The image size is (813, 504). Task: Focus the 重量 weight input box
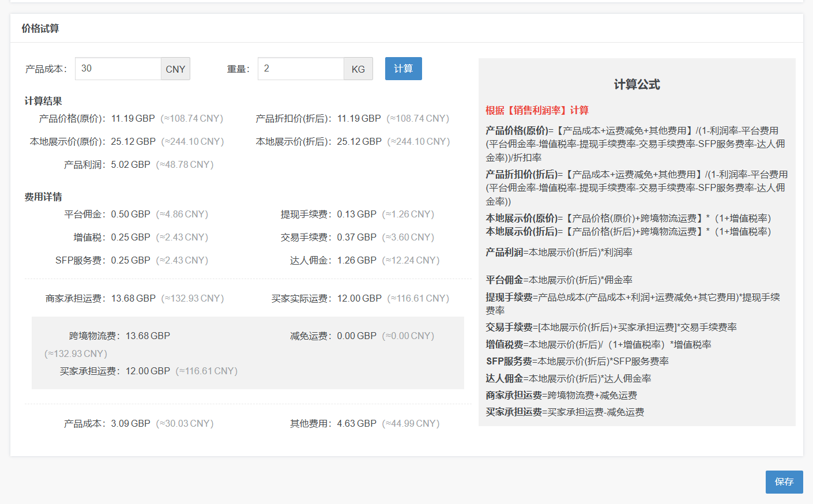(300, 69)
